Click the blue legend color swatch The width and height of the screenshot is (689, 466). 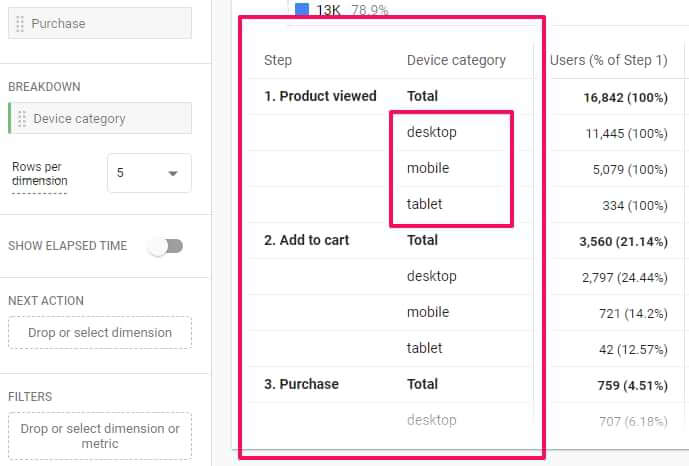pyautogui.click(x=302, y=10)
